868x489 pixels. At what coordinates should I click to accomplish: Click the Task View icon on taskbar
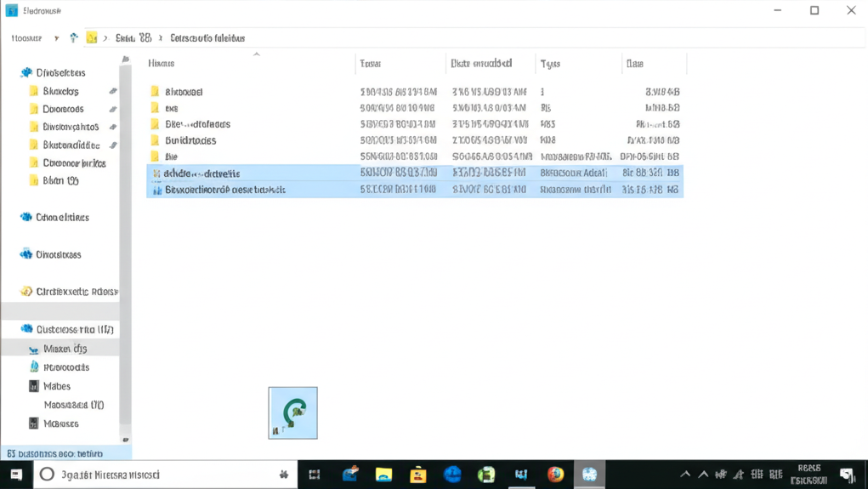(315, 475)
